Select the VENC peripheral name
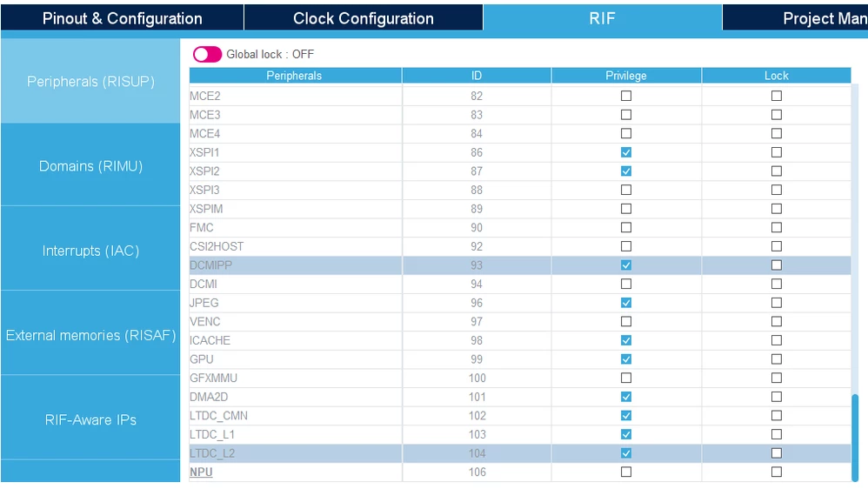This screenshot has height=489, width=868. 204,322
